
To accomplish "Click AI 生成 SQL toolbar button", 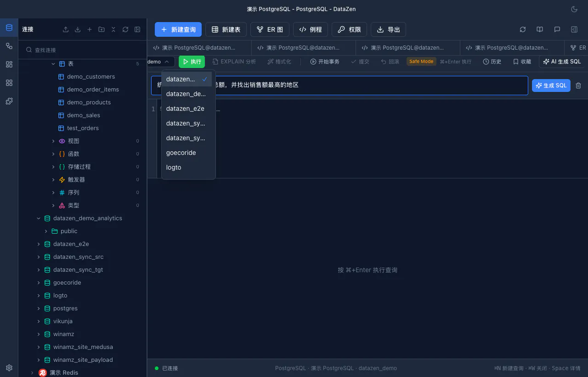I will 562,62.
